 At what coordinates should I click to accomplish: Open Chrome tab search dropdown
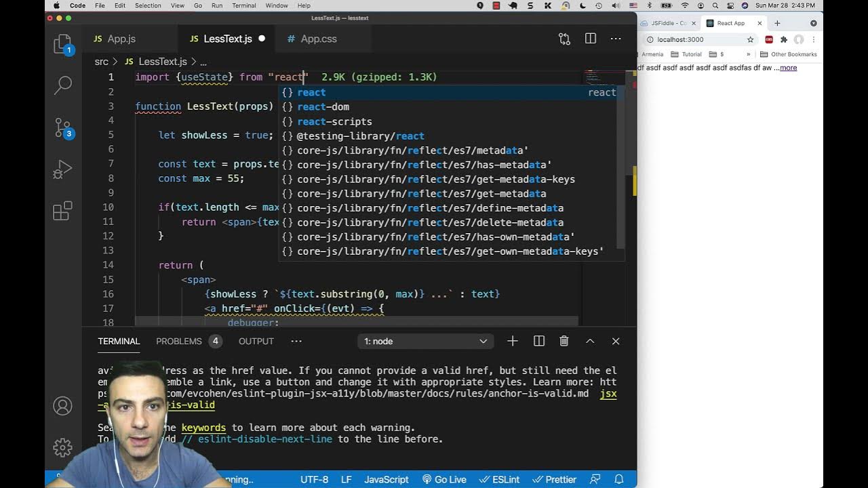coord(813,23)
